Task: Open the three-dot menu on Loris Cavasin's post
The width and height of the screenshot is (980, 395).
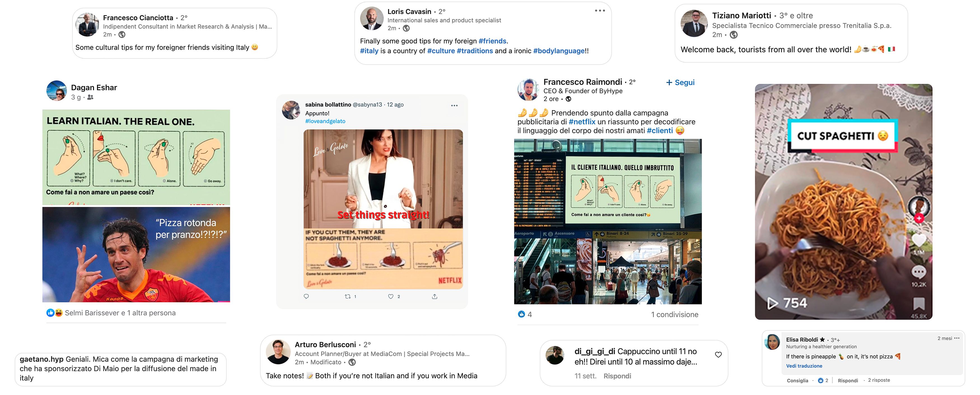Action: coord(600,11)
